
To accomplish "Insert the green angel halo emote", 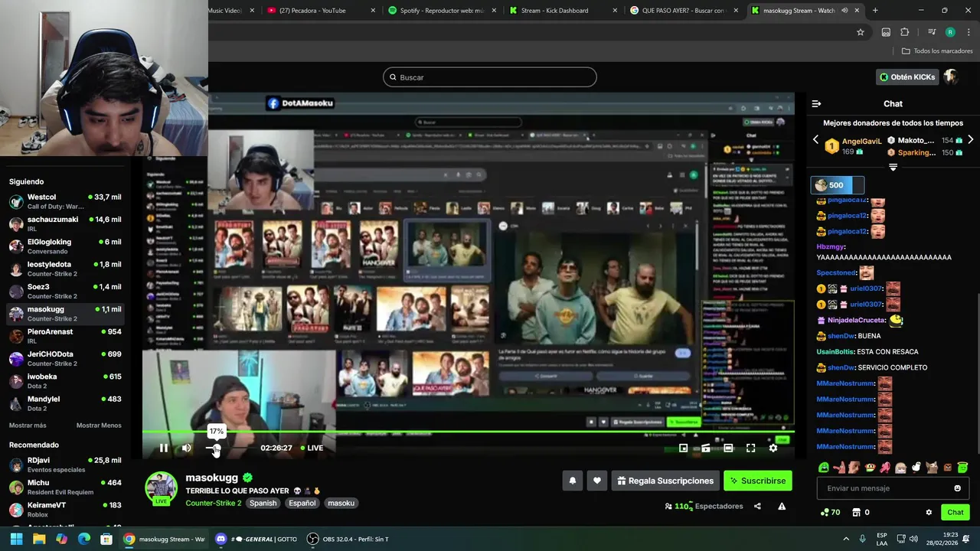I will pyautogui.click(x=963, y=468).
